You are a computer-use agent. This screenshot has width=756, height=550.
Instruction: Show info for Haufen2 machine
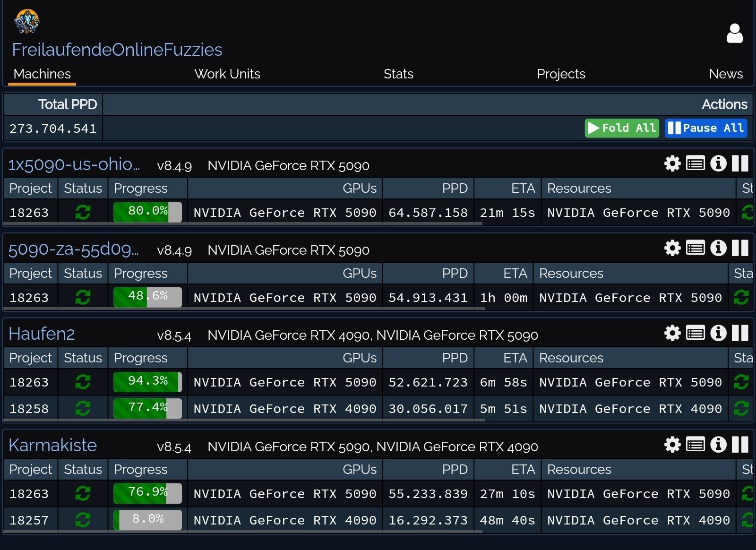(718, 333)
